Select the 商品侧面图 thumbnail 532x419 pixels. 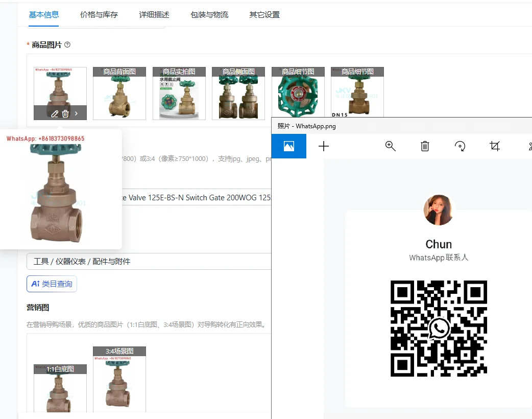(238, 94)
